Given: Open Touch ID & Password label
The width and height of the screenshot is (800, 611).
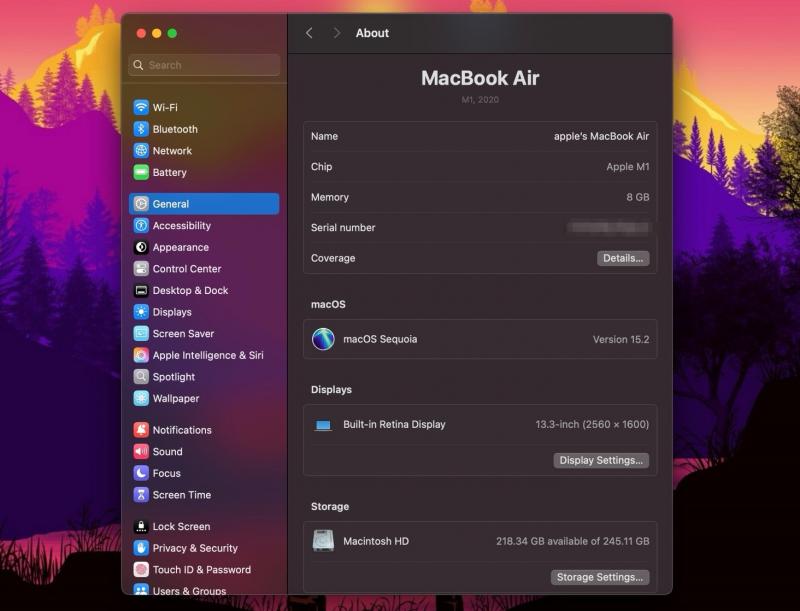Looking at the screenshot, I should click(202, 570).
